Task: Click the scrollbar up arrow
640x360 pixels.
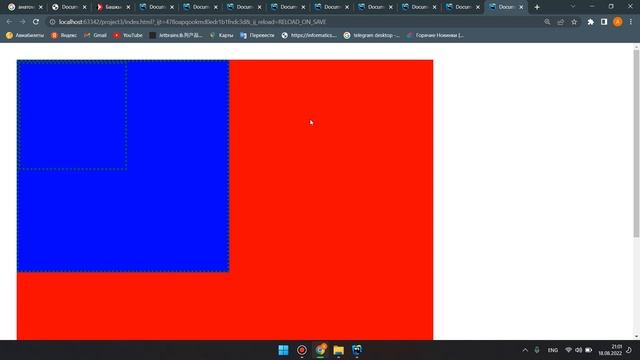Action: point(636,47)
